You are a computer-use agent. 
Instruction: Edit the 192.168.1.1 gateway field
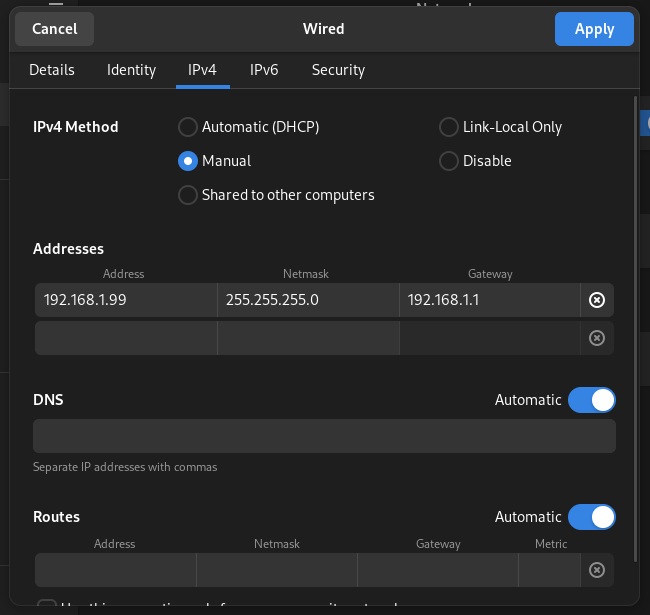490,300
